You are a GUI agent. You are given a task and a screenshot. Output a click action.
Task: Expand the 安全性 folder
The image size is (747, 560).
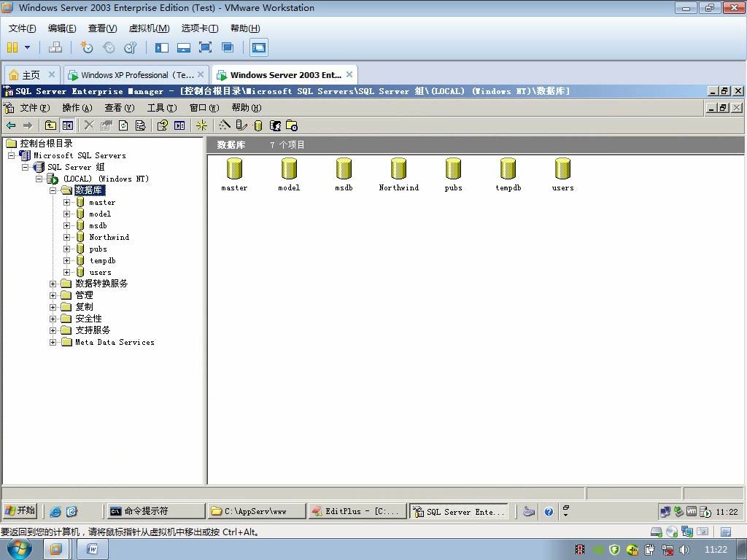[53, 319]
